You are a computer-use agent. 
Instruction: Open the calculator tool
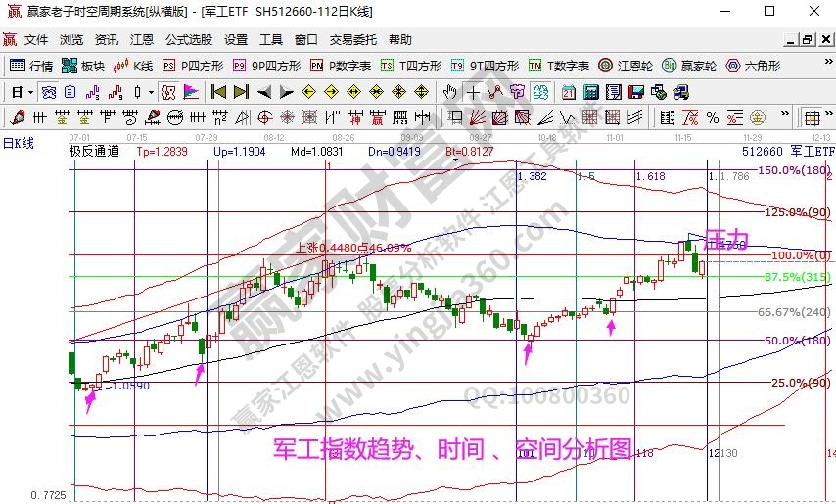click(x=590, y=92)
